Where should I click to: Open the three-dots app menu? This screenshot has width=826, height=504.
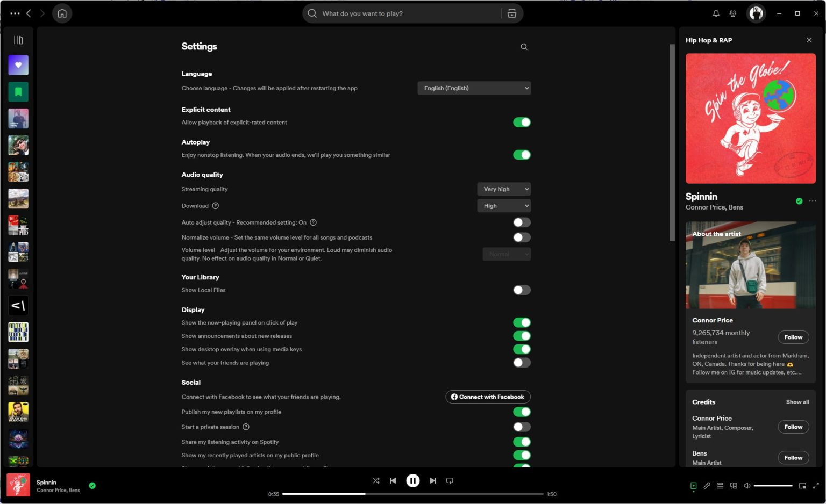coord(15,13)
